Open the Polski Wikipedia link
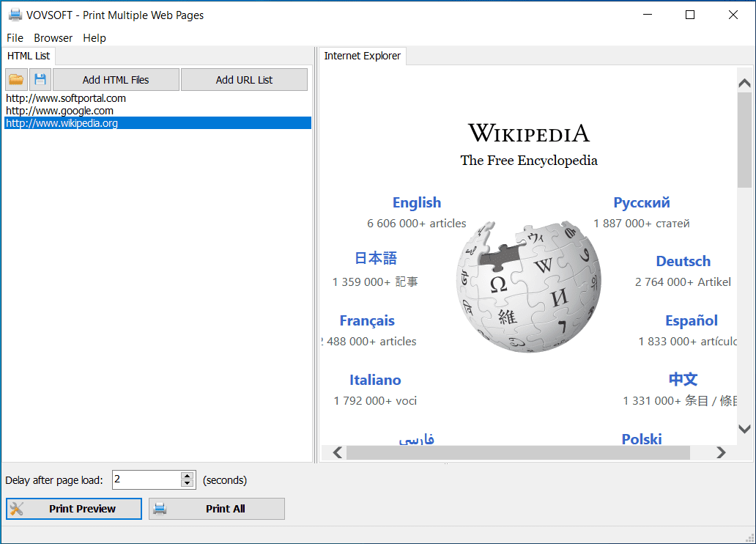Image resolution: width=756 pixels, height=544 pixels. pyautogui.click(x=641, y=438)
